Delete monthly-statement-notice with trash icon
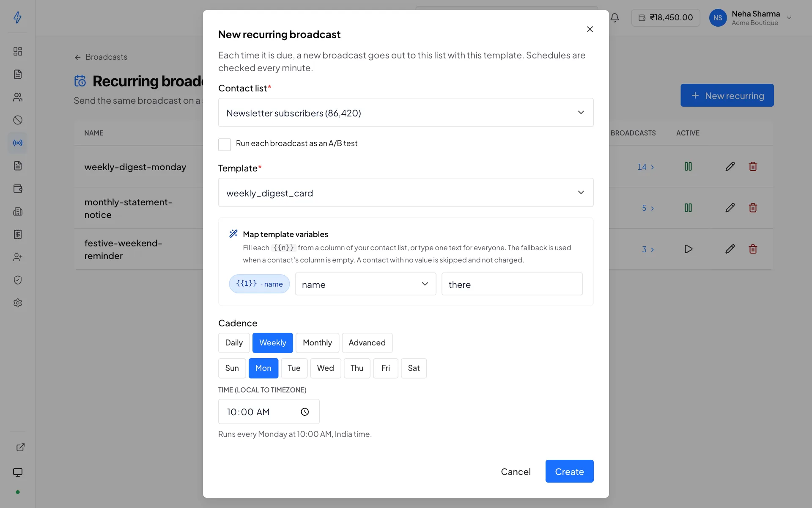This screenshot has width=812, height=508. pos(753,208)
